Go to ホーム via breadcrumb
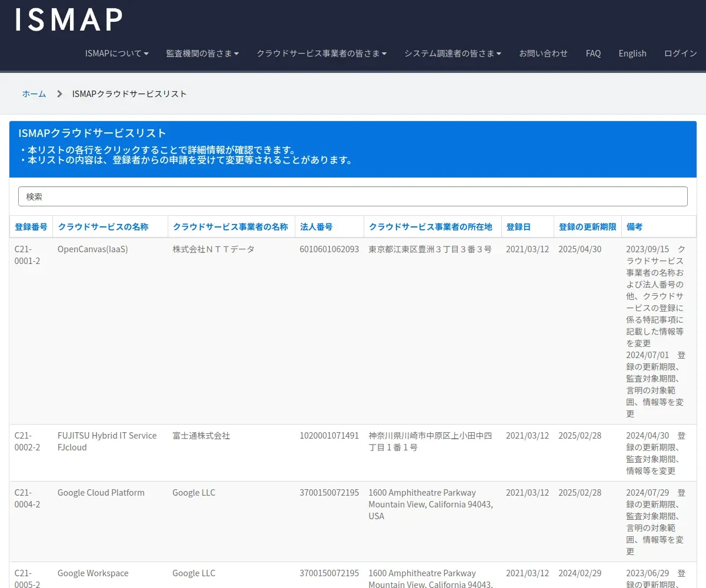 click(x=34, y=94)
